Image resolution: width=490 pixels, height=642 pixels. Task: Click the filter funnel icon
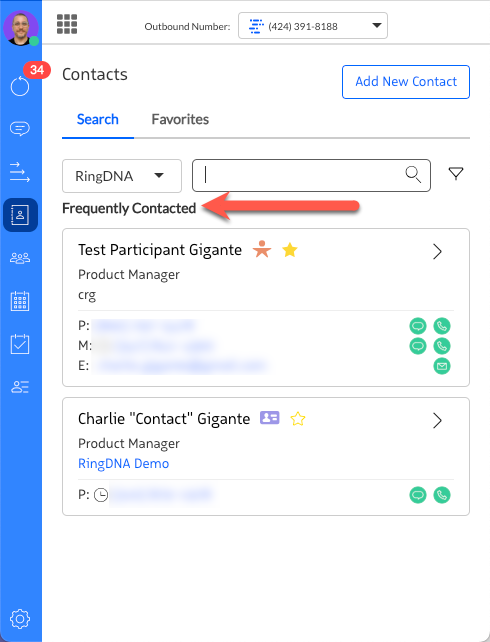456,174
